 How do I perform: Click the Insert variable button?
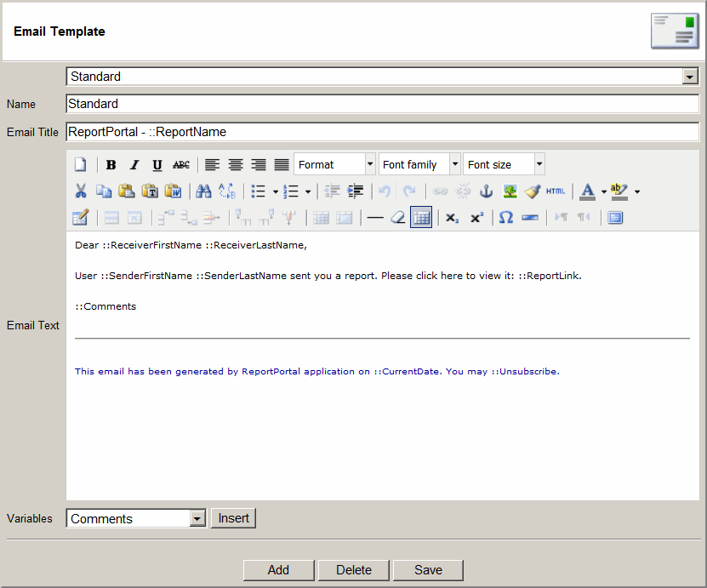pos(234,518)
